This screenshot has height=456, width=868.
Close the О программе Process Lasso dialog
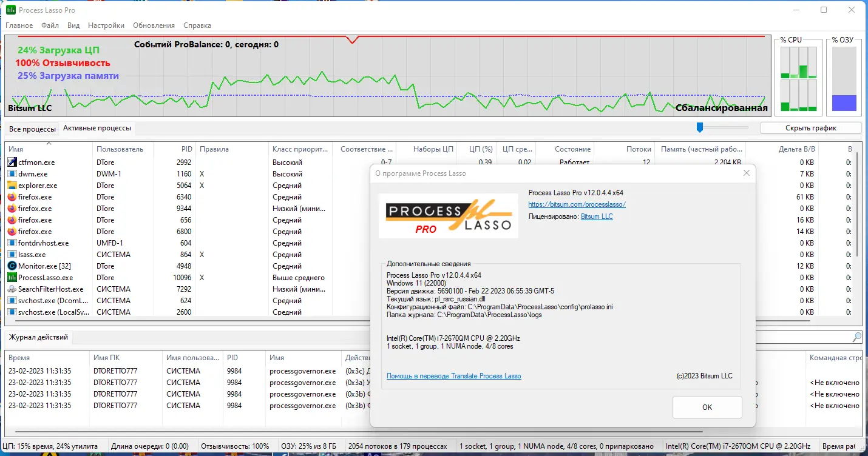pyautogui.click(x=746, y=173)
